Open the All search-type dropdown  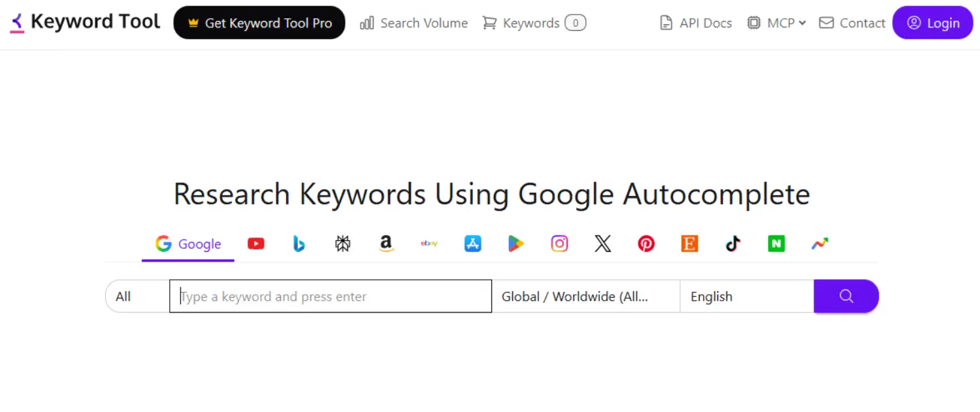pyautogui.click(x=137, y=296)
